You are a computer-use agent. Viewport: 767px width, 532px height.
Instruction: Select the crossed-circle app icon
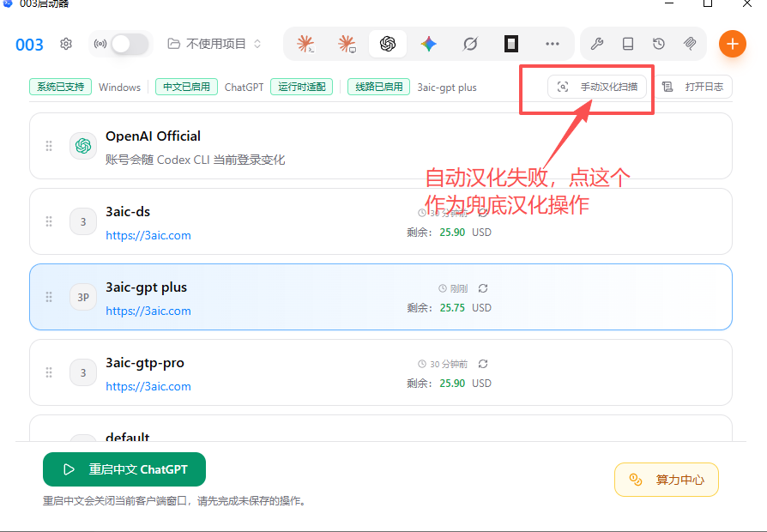470,44
